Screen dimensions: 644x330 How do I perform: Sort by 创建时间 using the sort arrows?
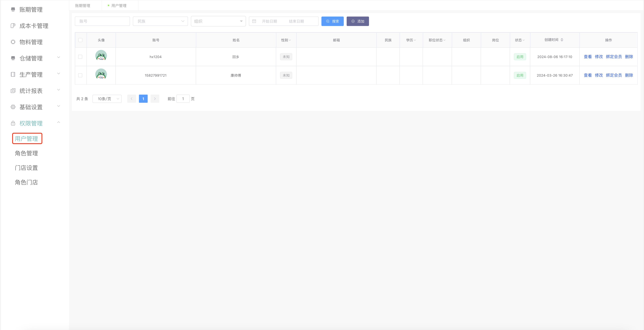coord(562,40)
